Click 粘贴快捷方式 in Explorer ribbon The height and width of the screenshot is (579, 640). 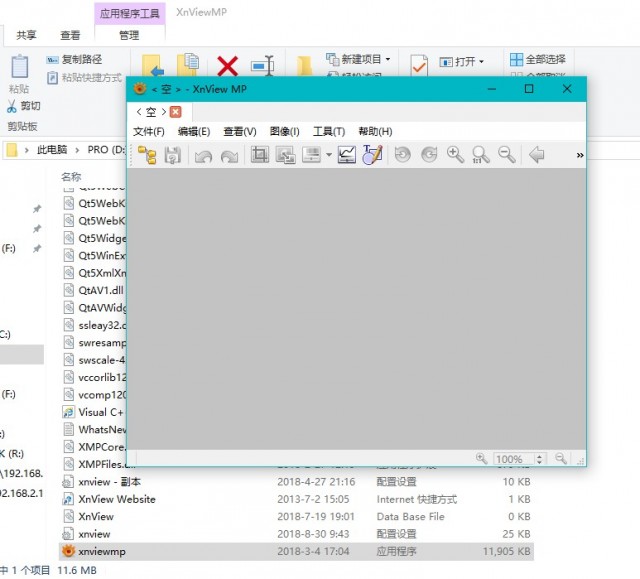84,78
